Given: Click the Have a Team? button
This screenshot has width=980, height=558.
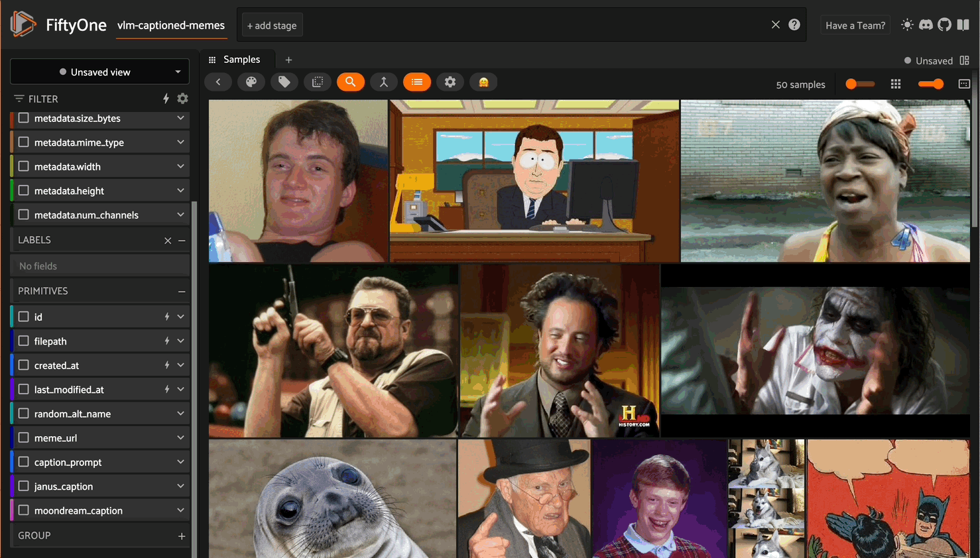Looking at the screenshot, I should click(855, 25).
